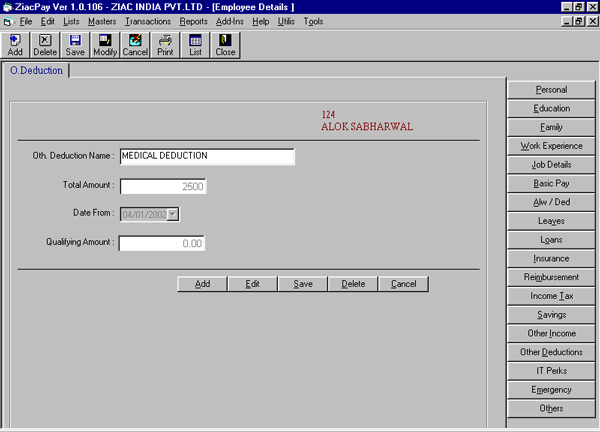Open the Alw / Ded section
This screenshot has width=600, height=432.
pos(551,202)
